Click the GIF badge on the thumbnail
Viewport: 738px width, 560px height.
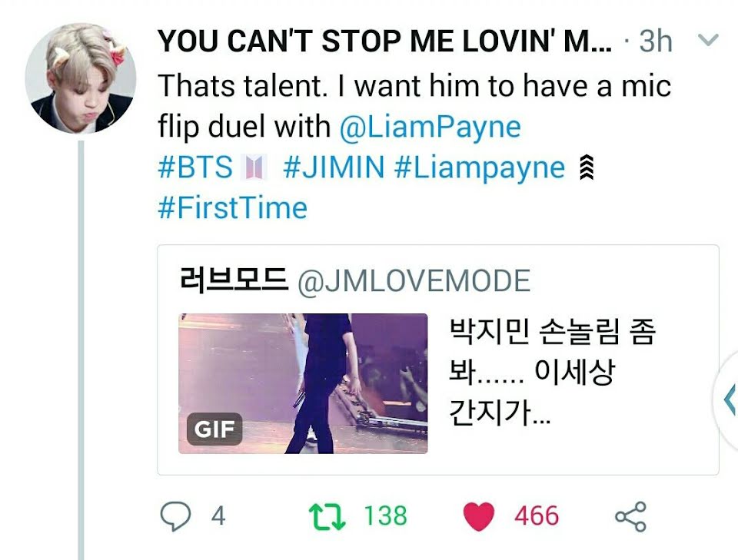[214, 429]
